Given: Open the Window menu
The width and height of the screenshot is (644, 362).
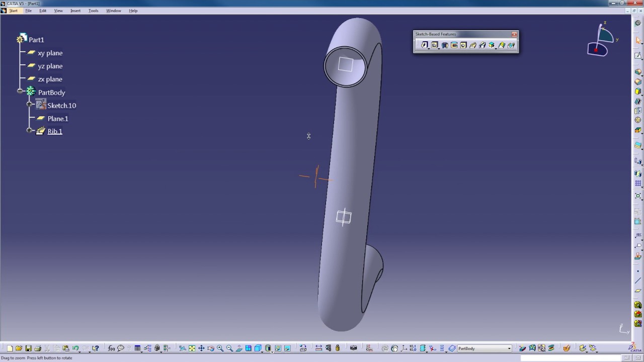Looking at the screenshot, I should [114, 11].
